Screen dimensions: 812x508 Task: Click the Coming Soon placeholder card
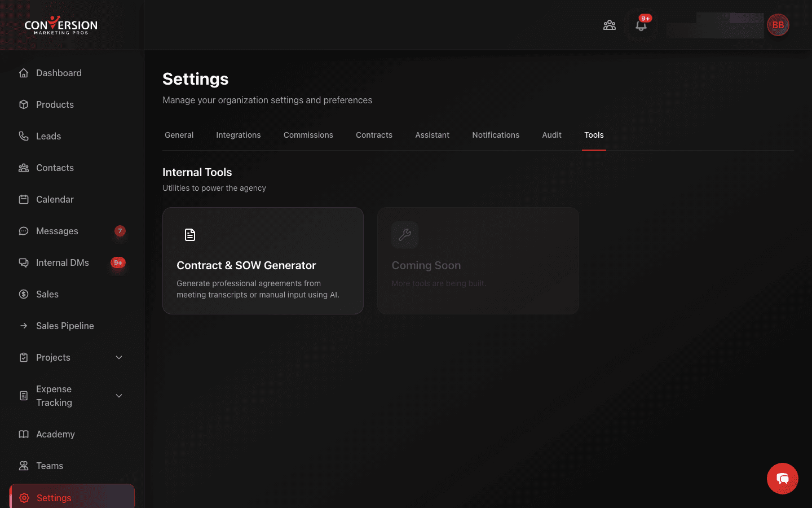click(x=478, y=261)
